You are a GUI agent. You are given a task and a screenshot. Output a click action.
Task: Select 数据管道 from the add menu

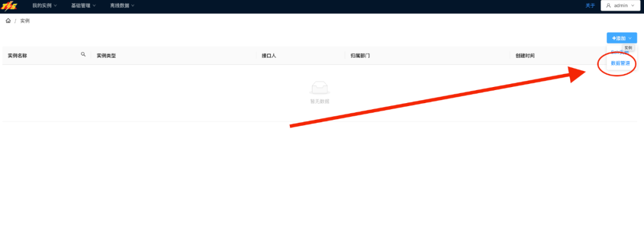(x=620, y=63)
